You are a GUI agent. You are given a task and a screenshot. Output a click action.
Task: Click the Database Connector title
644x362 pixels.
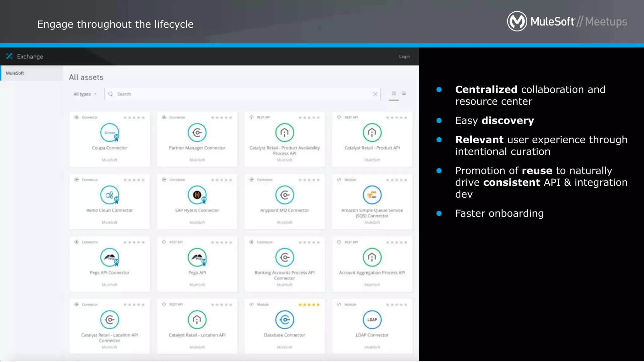[285, 335]
